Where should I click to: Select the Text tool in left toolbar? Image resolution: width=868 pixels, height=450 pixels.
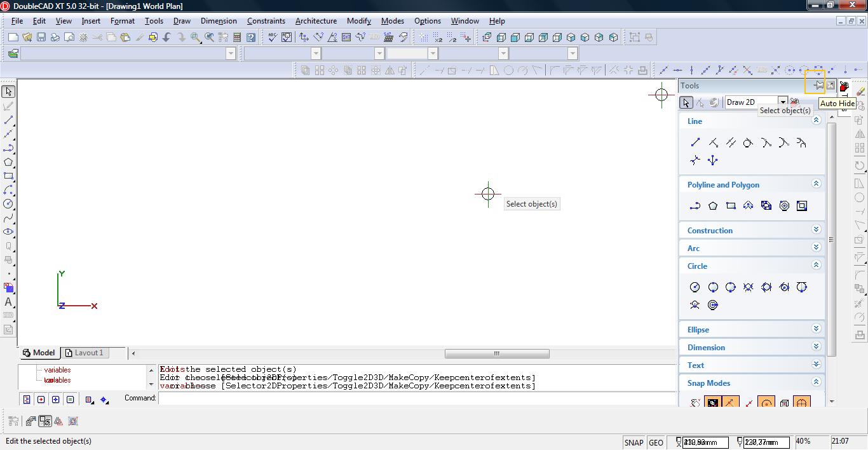point(8,302)
